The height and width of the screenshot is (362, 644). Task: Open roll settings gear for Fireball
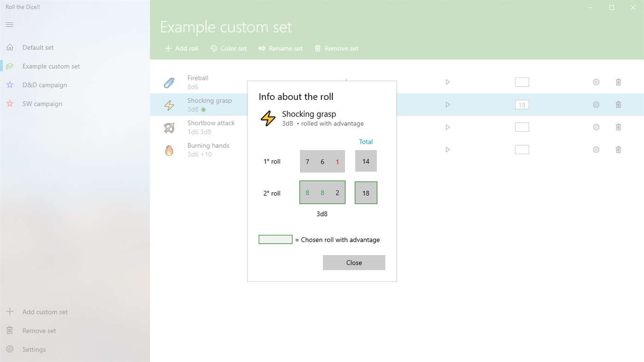click(596, 82)
